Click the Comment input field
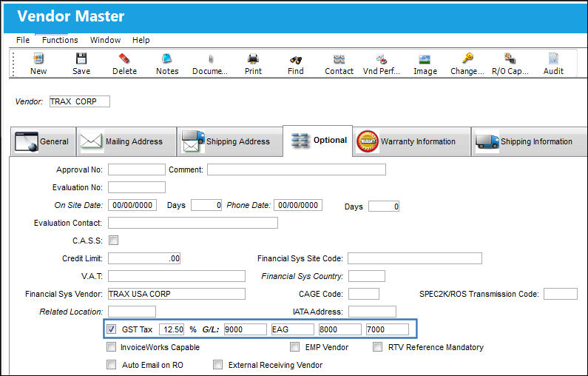 tap(297, 169)
